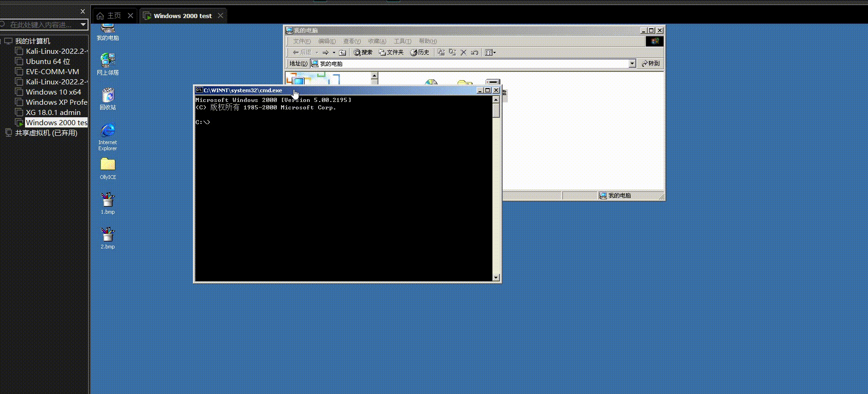868x394 pixels.
Task: Click library search field 在此处键入内容
Action: tap(41, 25)
